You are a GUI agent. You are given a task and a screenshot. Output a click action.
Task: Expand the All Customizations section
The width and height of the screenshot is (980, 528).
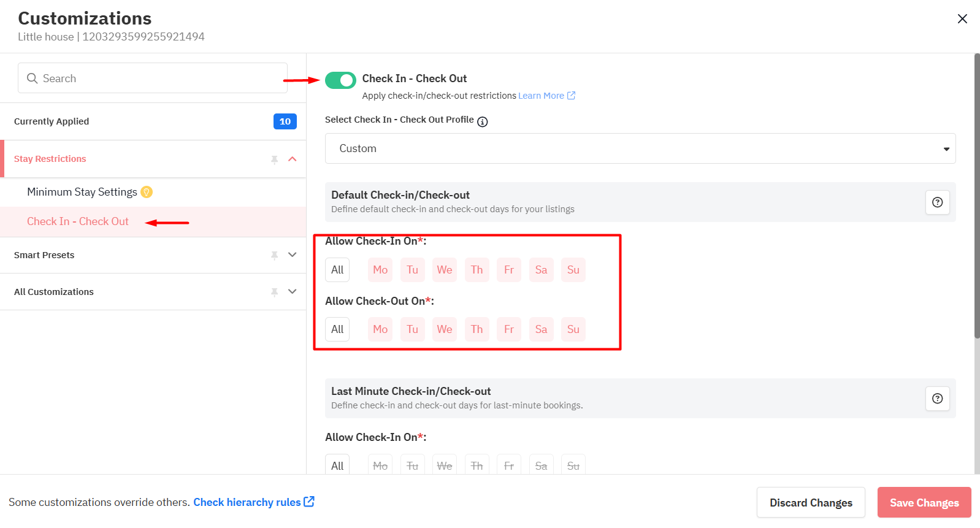(x=293, y=292)
